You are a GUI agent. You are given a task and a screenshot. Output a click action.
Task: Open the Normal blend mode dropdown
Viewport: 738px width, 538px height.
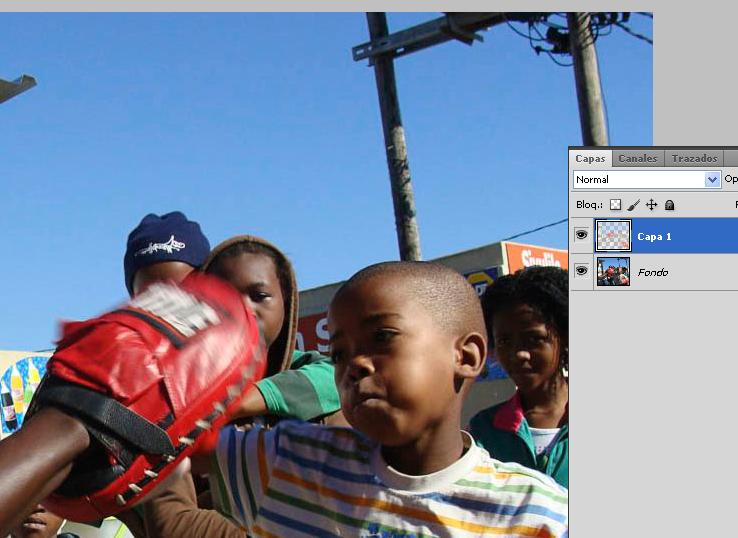tap(640, 180)
